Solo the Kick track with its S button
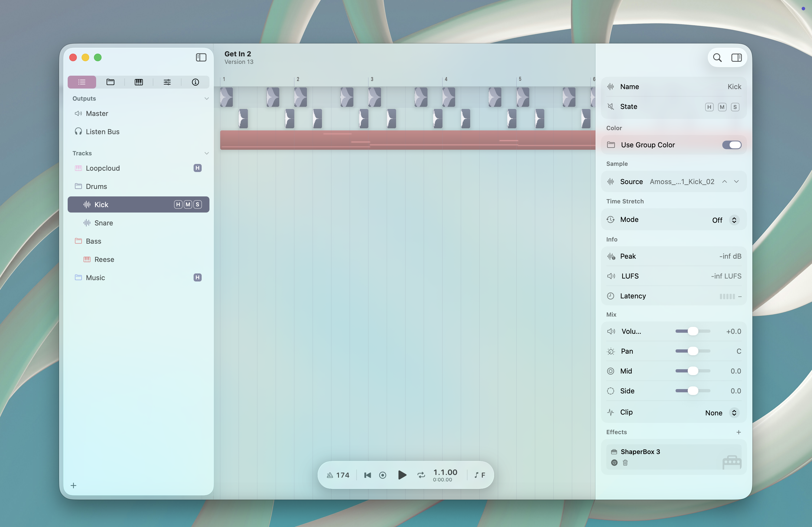Screen dimensions: 812x527 (197, 204)
